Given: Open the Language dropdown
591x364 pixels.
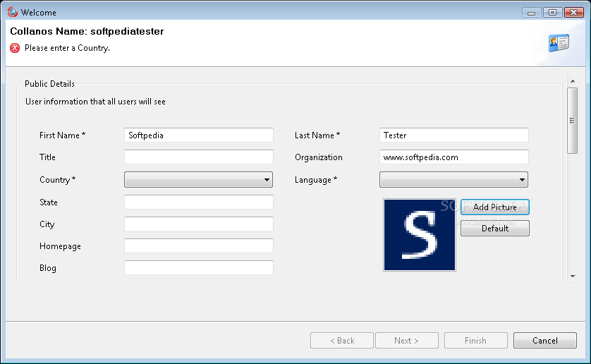Looking at the screenshot, I should [x=453, y=180].
